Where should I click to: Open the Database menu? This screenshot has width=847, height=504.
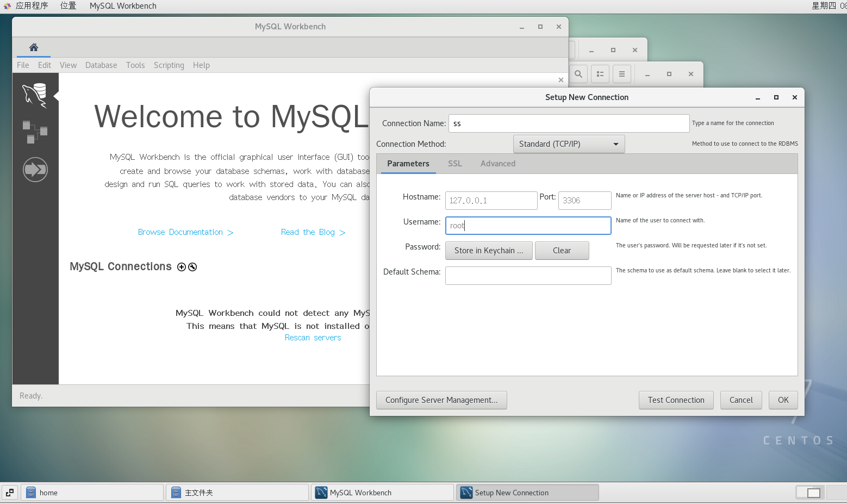pyautogui.click(x=101, y=65)
